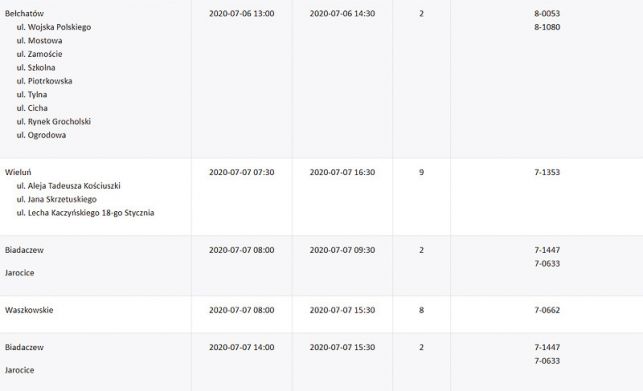Click station code 8-1080
This screenshot has width=643, height=391.
point(547,27)
